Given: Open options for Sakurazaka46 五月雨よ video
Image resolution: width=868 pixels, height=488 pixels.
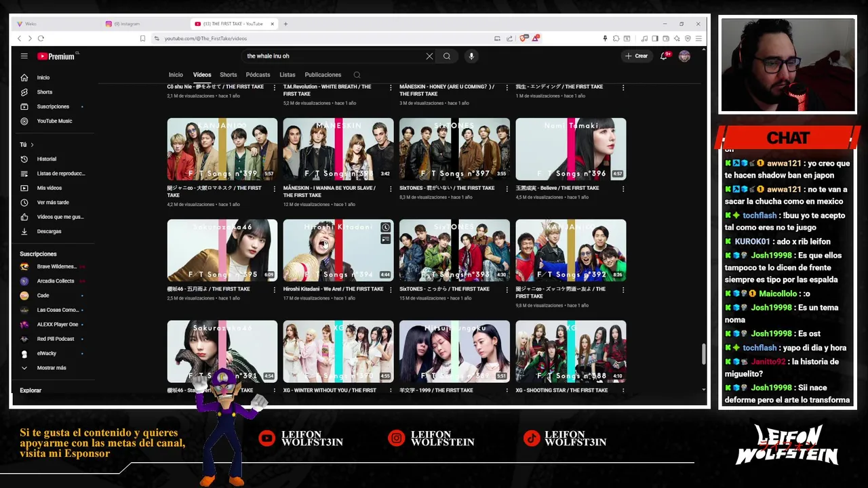Looking at the screenshot, I should (274, 289).
